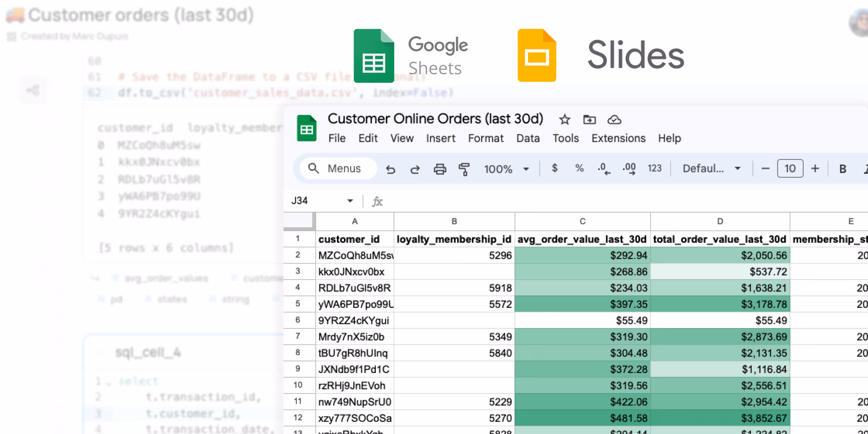Expand the J34 name box dropdown
Viewport: 868px width, 434px height.
(x=350, y=201)
